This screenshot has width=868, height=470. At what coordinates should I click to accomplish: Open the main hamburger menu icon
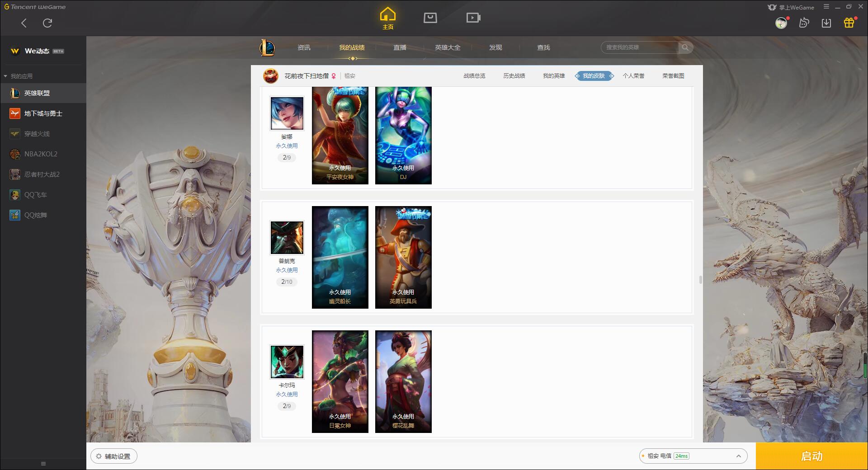click(826, 7)
